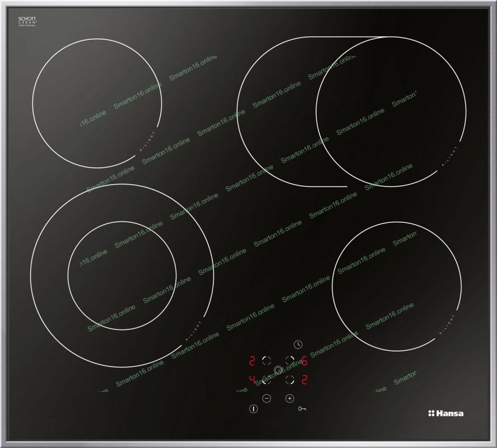Tap the red 6 heat level display

point(304,361)
